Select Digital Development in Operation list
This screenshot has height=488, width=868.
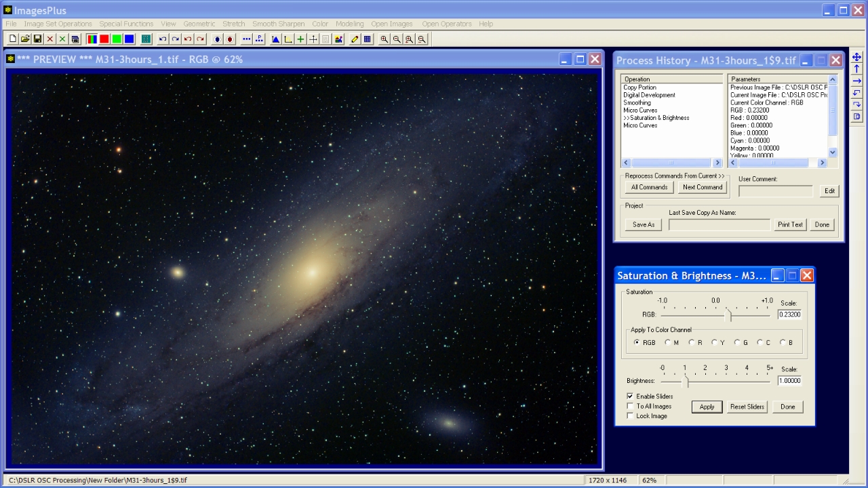(x=649, y=95)
